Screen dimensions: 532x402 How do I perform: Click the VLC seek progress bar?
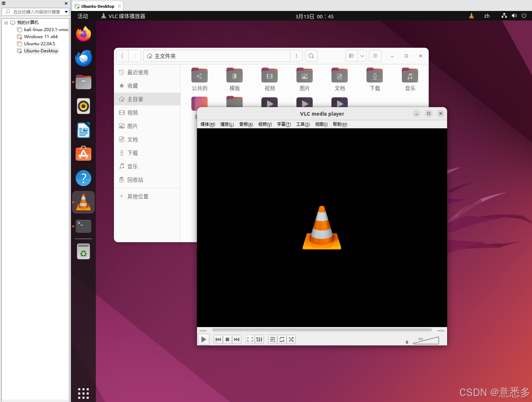click(322, 330)
